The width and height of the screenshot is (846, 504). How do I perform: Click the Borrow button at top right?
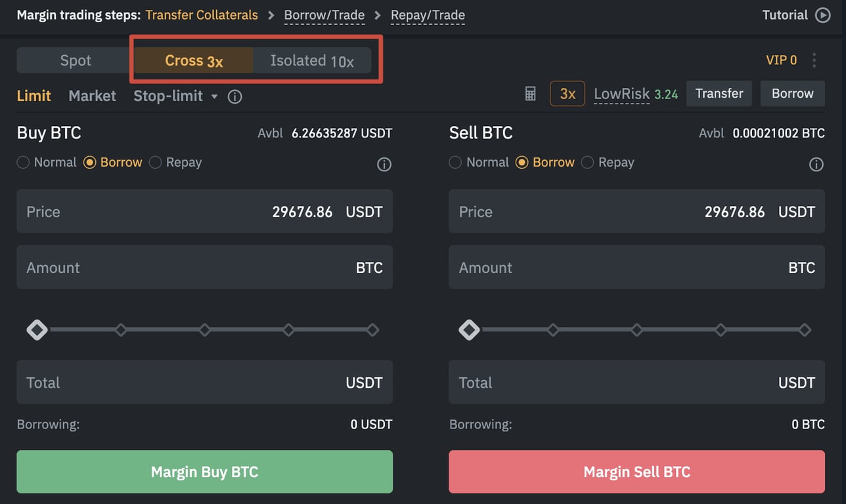coord(792,93)
